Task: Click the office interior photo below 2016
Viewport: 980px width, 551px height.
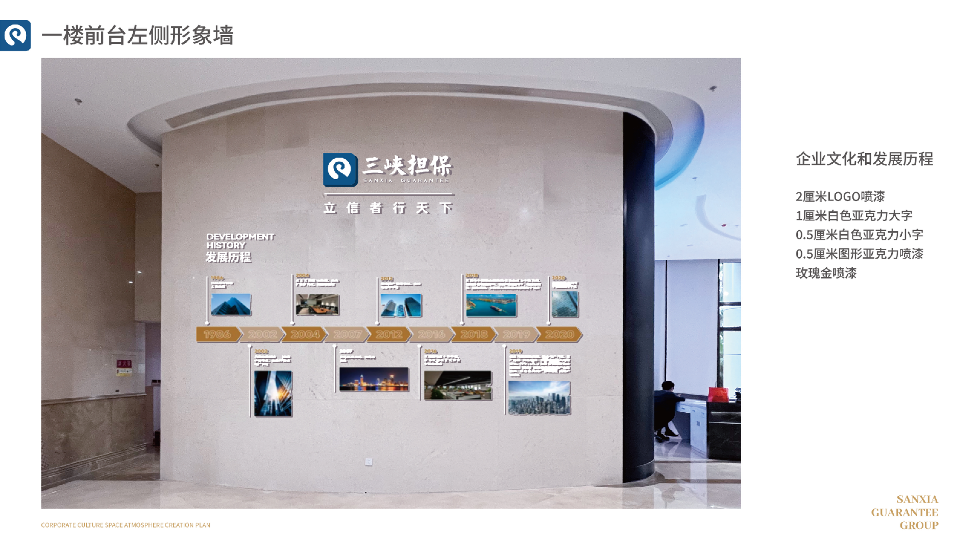Action: click(x=458, y=386)
